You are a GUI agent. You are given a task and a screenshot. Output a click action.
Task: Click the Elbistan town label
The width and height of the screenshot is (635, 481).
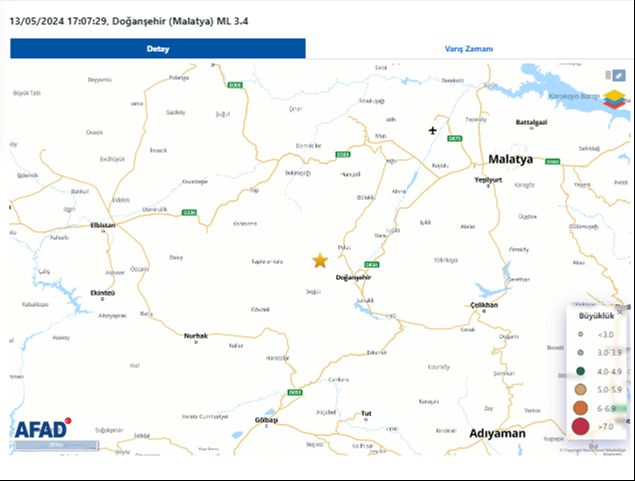pyautogui.click(x=102, y=225)
